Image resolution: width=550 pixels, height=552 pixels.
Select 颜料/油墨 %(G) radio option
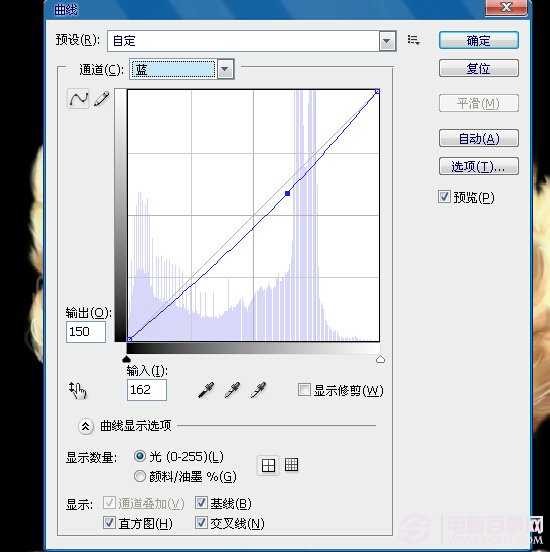[x=139, y=476]
